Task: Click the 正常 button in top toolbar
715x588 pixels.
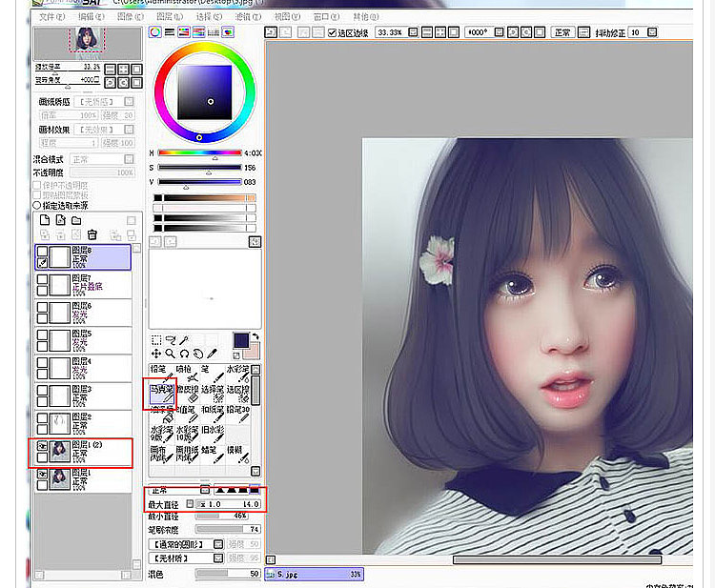Action: (x=562, y=32)
